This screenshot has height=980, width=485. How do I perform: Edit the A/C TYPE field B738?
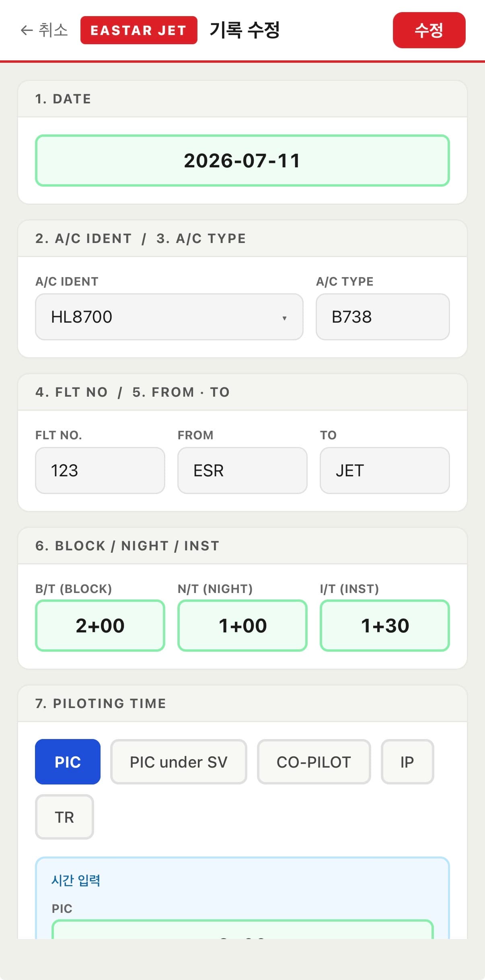(x=383, y=317)
